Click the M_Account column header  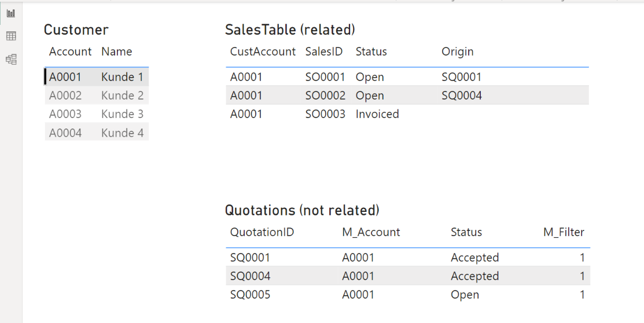click(x=371, y=232)
